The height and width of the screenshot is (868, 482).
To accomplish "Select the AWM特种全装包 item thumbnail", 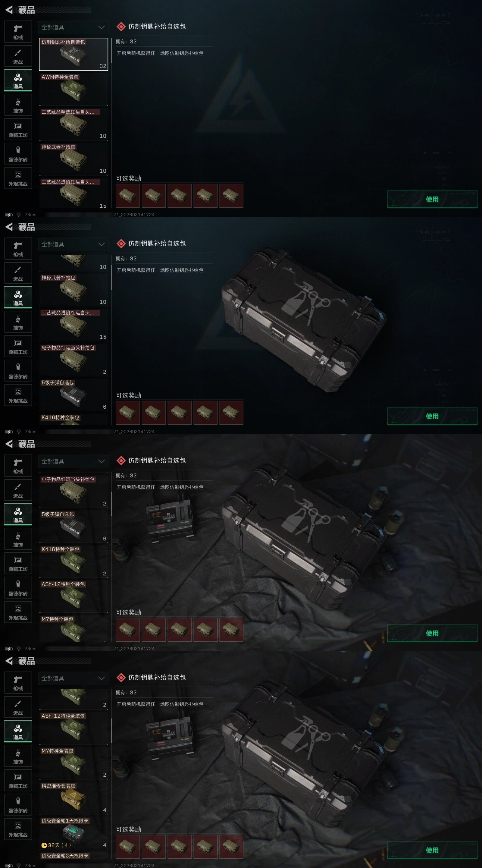I will point(73,90).
